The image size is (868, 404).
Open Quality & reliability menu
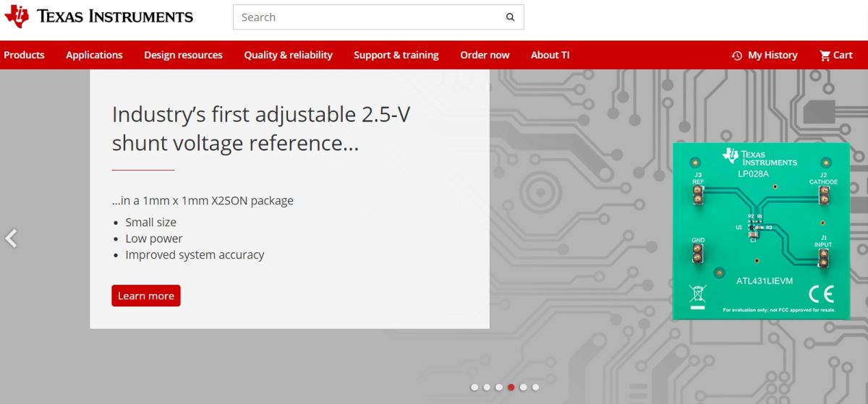click(x=288, y=55)
